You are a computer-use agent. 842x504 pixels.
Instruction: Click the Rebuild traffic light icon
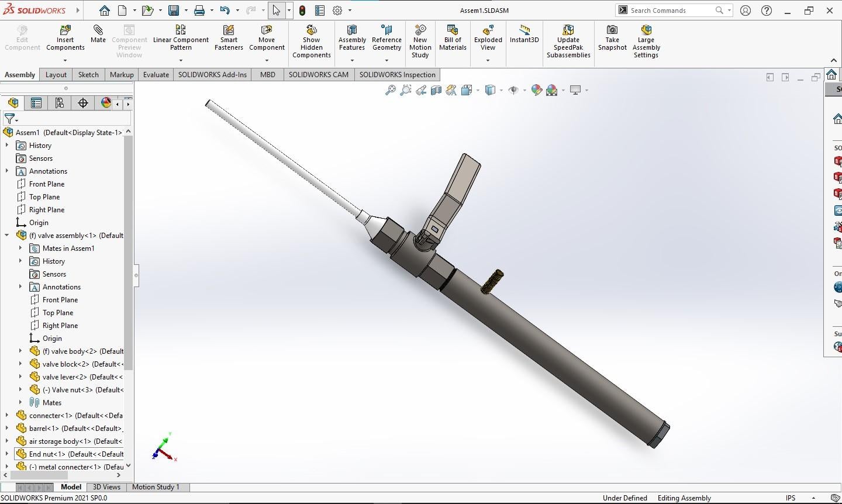pyautogui.click(x=302, y=11)
